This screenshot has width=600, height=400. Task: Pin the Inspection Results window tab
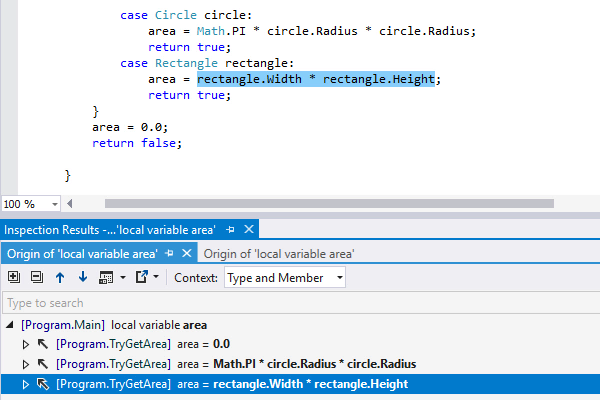pos(230,230)
